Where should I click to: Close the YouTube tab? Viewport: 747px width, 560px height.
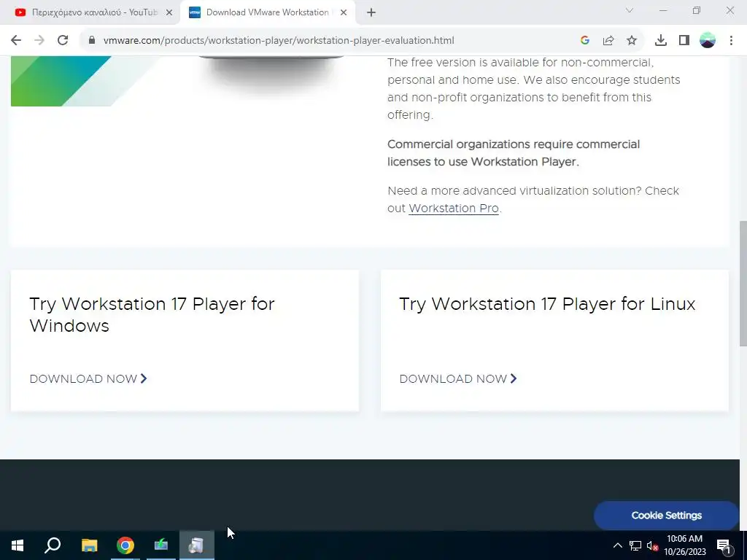coord(169,12)
